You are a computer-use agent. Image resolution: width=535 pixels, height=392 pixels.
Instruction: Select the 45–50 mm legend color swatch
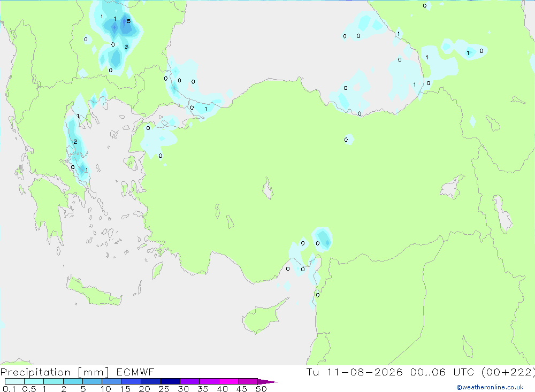tap(248, 381)
